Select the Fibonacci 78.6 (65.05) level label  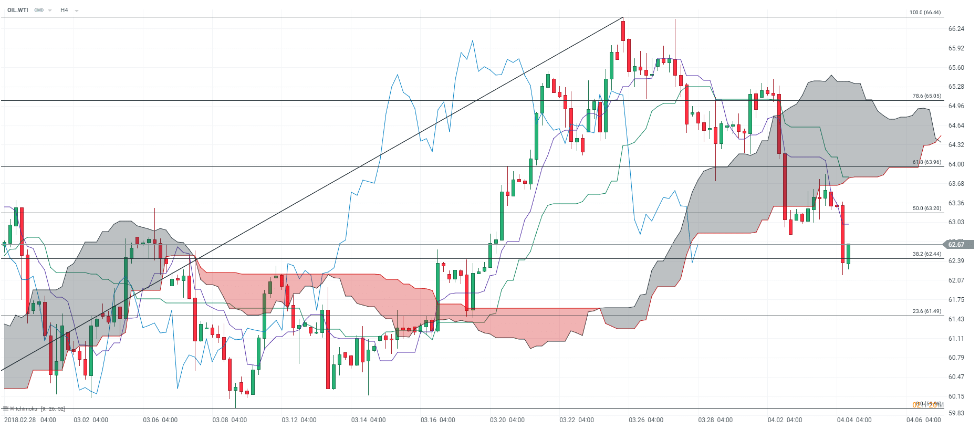pos(926,96)
